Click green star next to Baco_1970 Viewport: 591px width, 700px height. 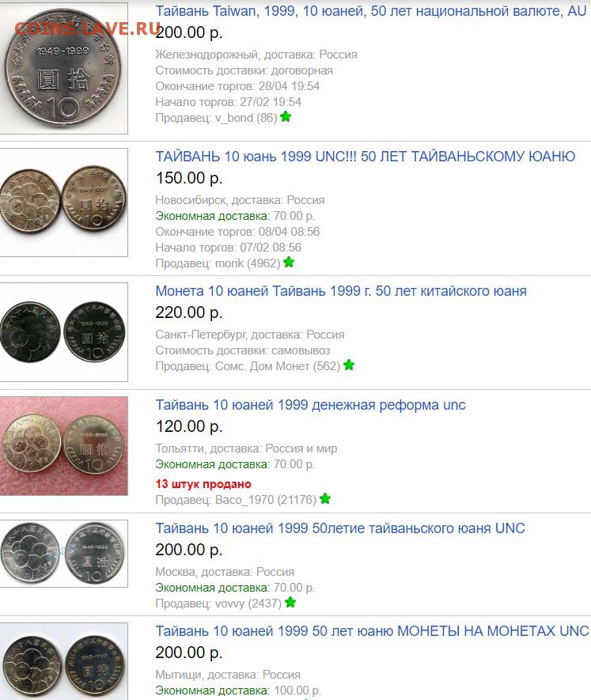[324, 498]
